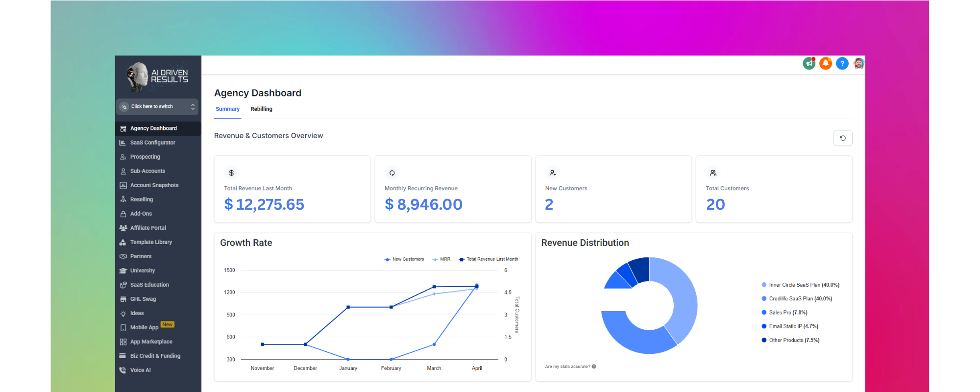980x392 pixels.
Task: Toggle Other Products legend entry
Action: pyautogui.click(x=790, y=340)
